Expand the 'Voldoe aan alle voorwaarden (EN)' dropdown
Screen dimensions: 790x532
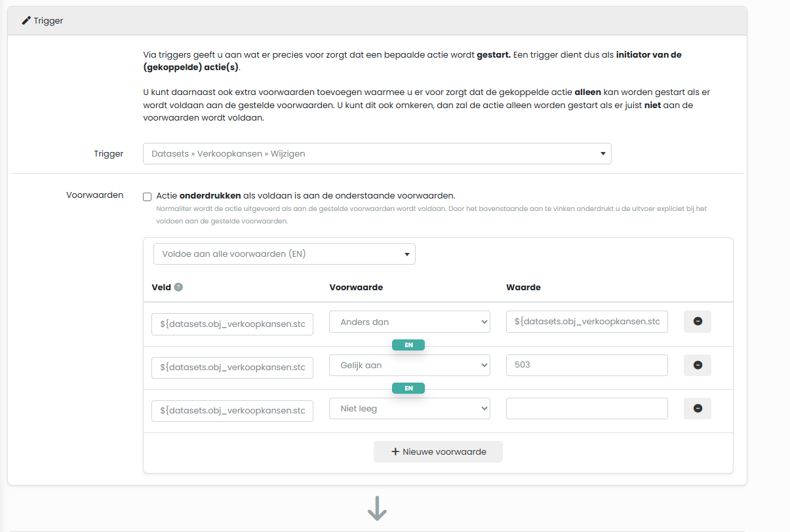pos(284,254)
